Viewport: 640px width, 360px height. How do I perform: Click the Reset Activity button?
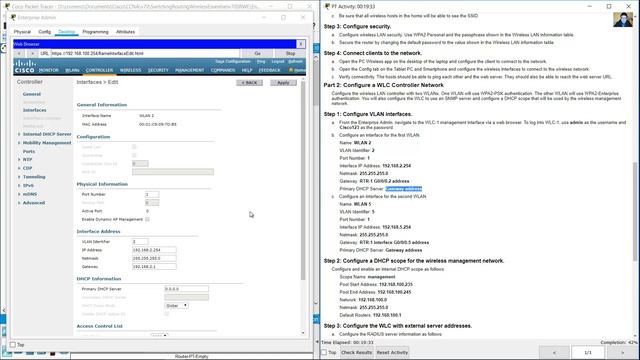[x=392, y=352]
